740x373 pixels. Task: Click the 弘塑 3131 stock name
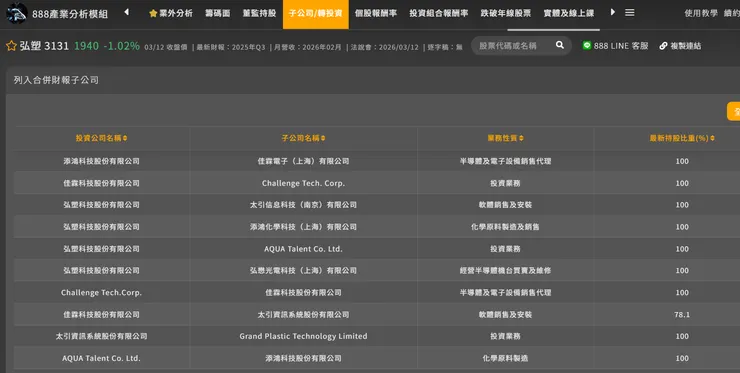click(44, 46)
